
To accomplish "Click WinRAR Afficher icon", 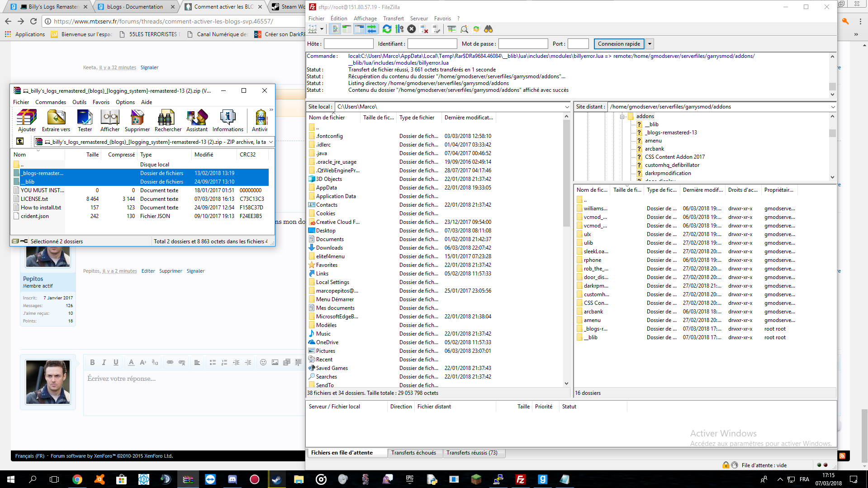I will tap(110, 120).
